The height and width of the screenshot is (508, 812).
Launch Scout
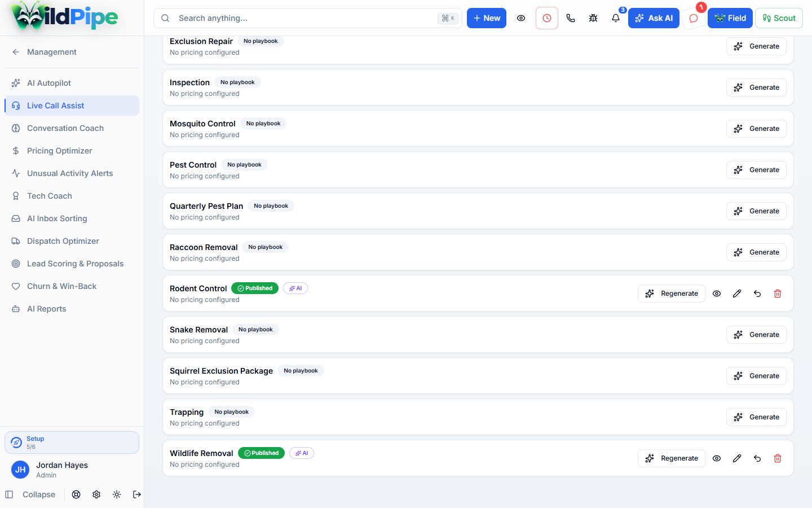click(779, 18)
